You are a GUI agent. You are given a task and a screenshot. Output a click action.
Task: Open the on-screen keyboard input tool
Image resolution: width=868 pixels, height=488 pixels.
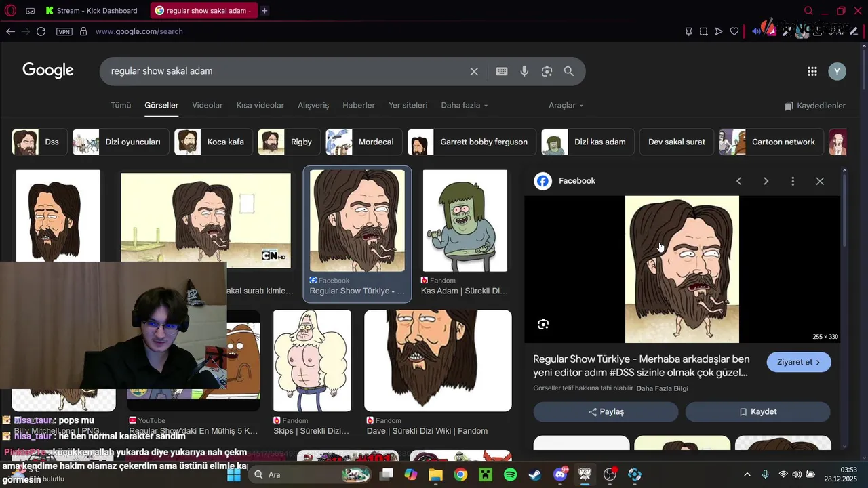pos(502,71)
